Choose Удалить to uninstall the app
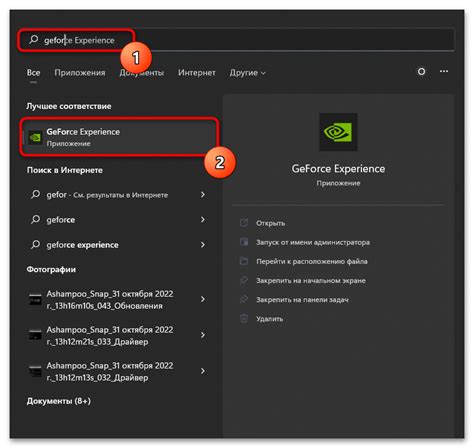The width and height of the screenshot is (474, 448). [x=269, y=319]
